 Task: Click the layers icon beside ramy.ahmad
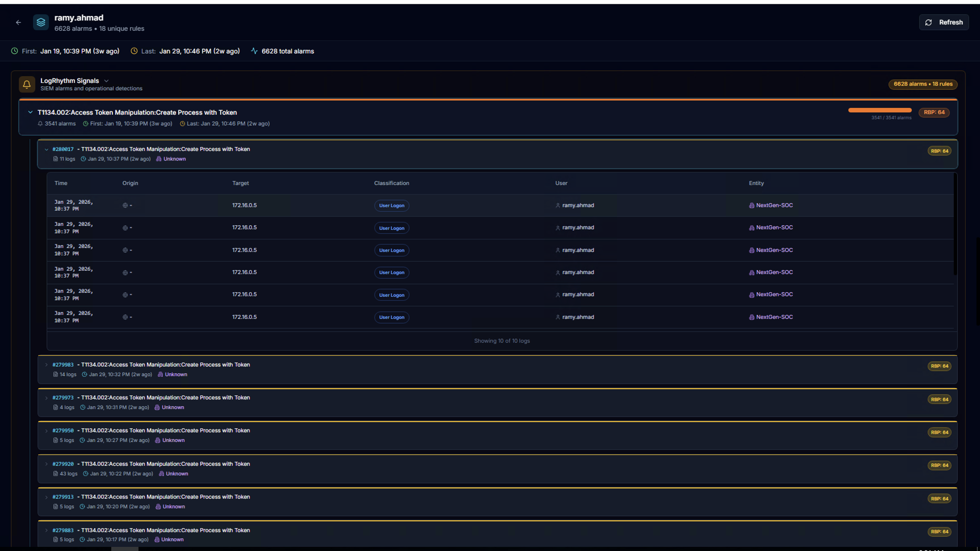click(x=41, y=22)
